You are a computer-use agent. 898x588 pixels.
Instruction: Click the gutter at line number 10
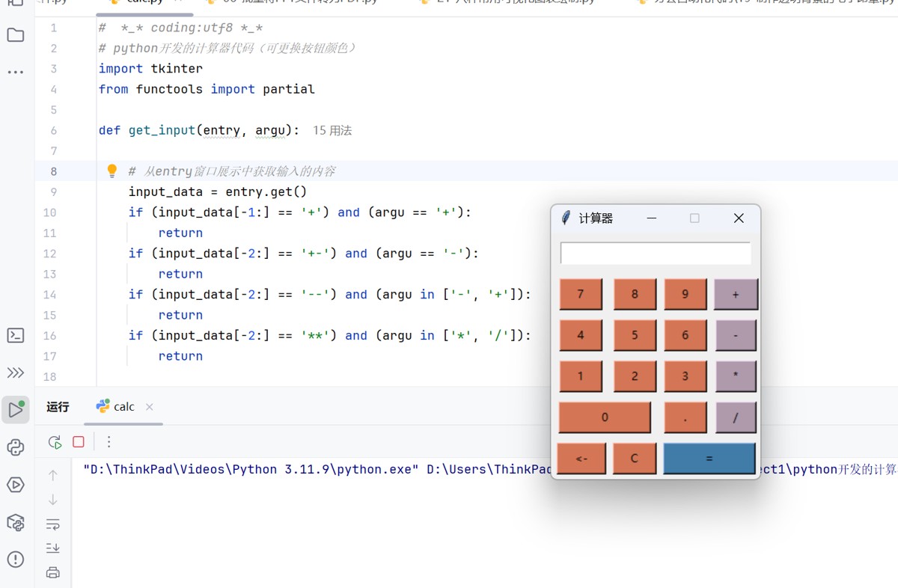[x=49, y=212]
